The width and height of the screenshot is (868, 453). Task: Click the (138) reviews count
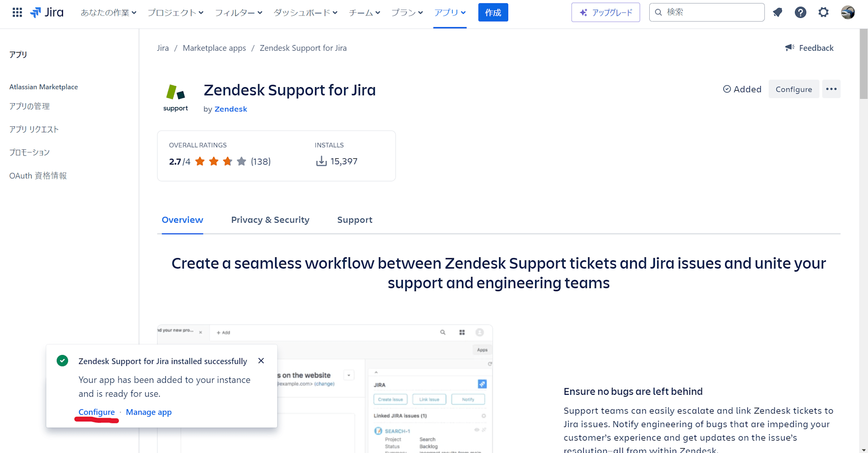[261, 161]
